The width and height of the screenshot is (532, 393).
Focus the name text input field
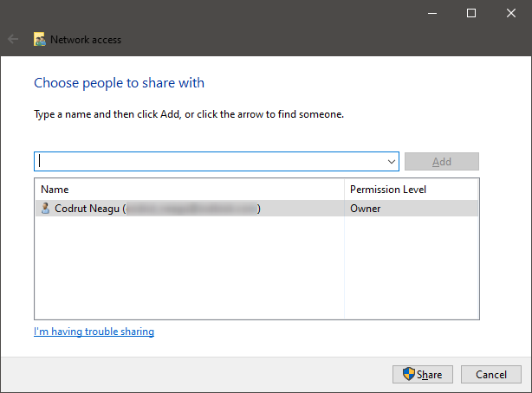pyautogui.click(x=210, y=162)
